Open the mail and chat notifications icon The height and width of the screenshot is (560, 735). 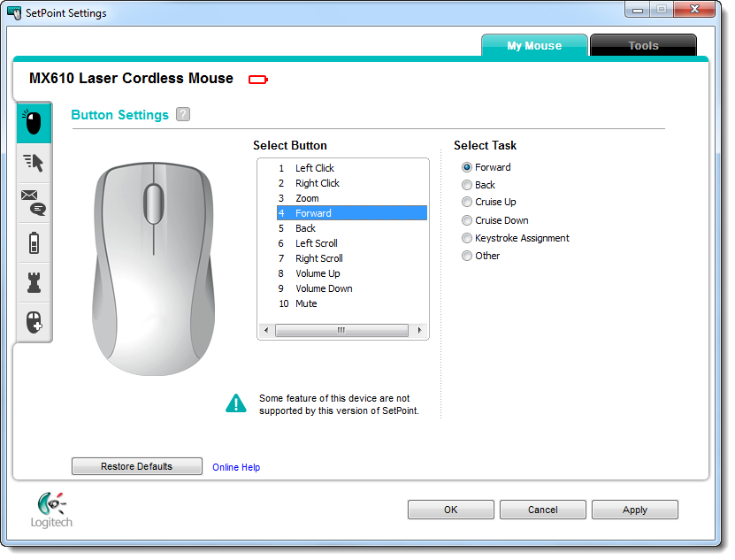pyautogui.click(x=34, y=203)
